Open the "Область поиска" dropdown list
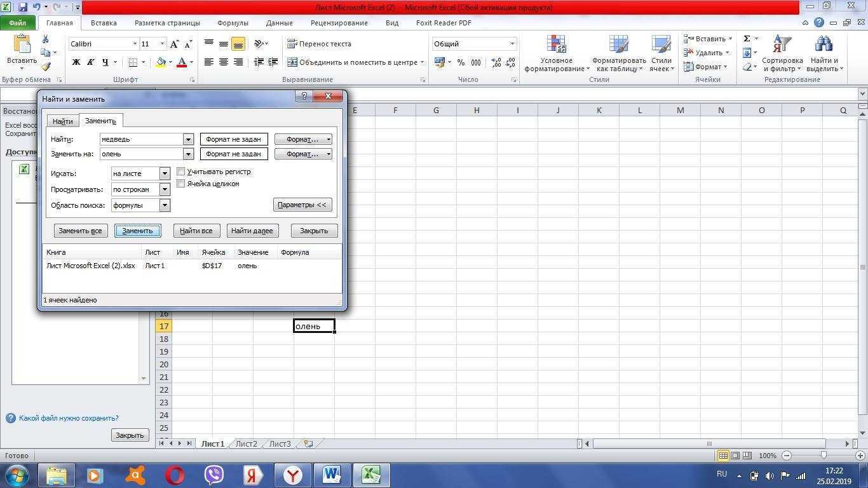The width and height of the screenshot is (868, 488). (165, 205)
